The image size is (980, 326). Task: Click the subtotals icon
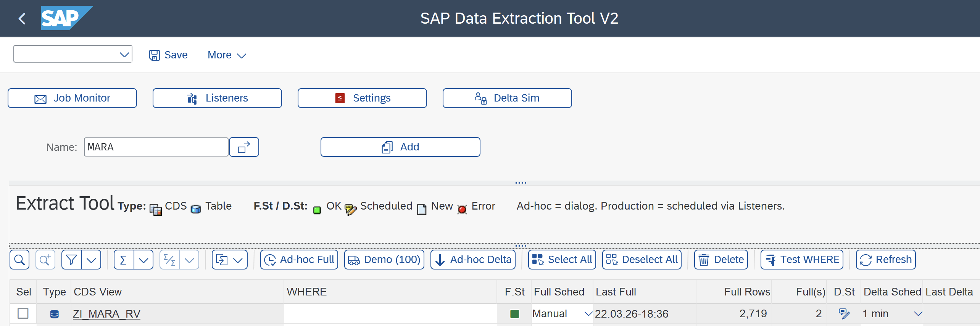pyautogui.click(x=169, y=260)
